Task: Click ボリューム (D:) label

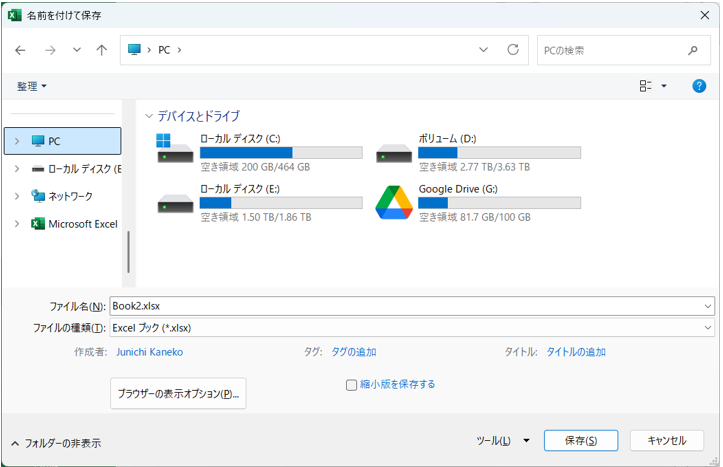Action: [x=447, y=139]
